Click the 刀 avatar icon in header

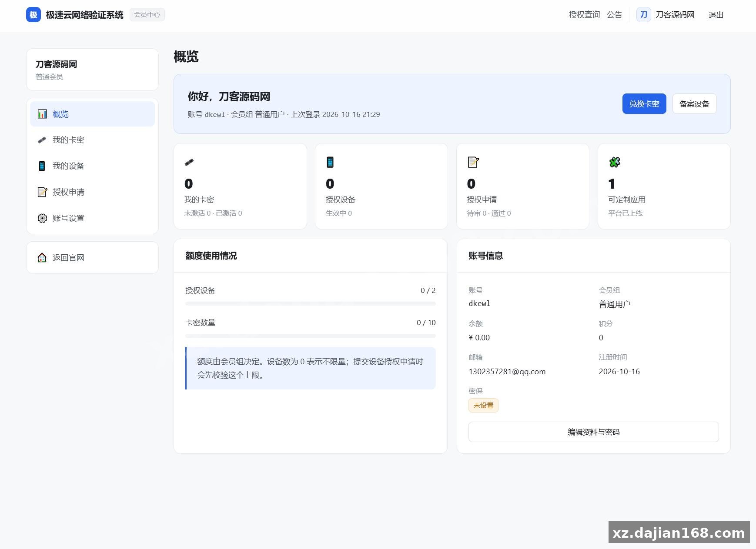(644, 15)
